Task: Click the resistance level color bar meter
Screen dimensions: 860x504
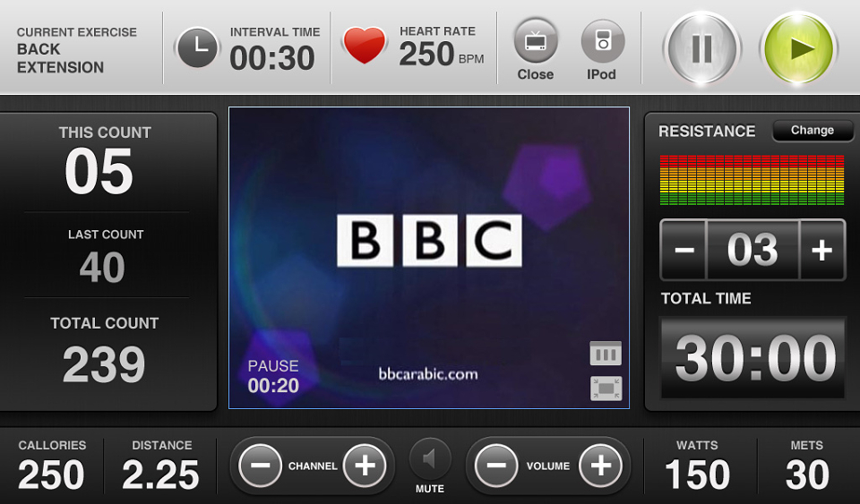Action: click(752, 180)
